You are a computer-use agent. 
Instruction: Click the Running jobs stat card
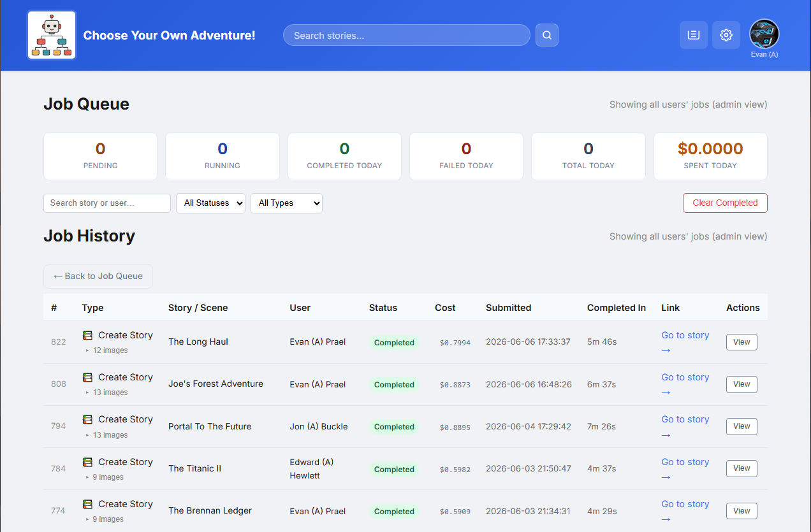click(x=223, y=156)
